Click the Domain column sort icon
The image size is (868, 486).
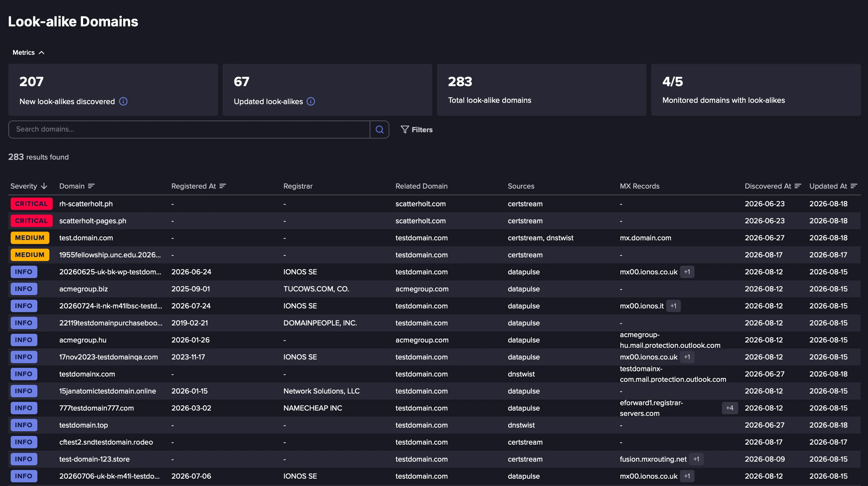(91, 186)
